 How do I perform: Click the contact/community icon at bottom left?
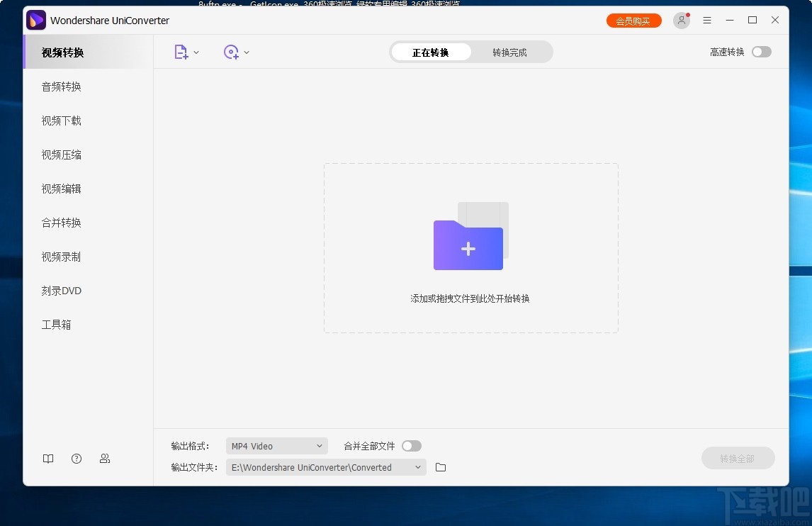pyautogui.click(x=105, y=459)
